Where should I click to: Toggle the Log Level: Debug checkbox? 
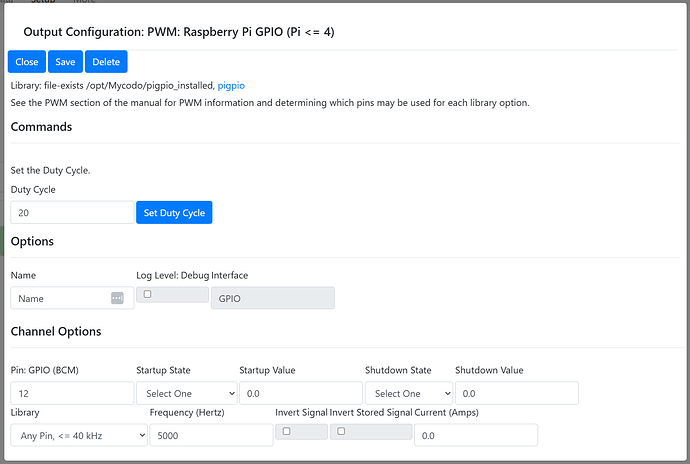(148, 295)
